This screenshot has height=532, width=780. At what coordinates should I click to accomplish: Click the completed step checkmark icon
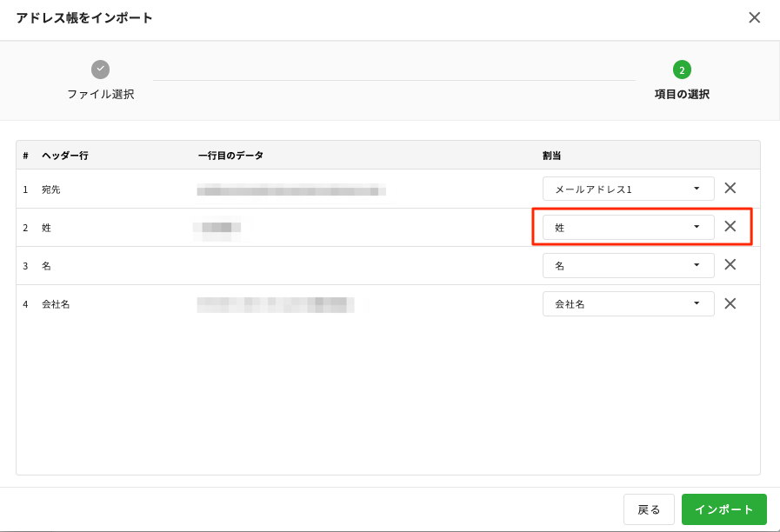click(101, 70)
